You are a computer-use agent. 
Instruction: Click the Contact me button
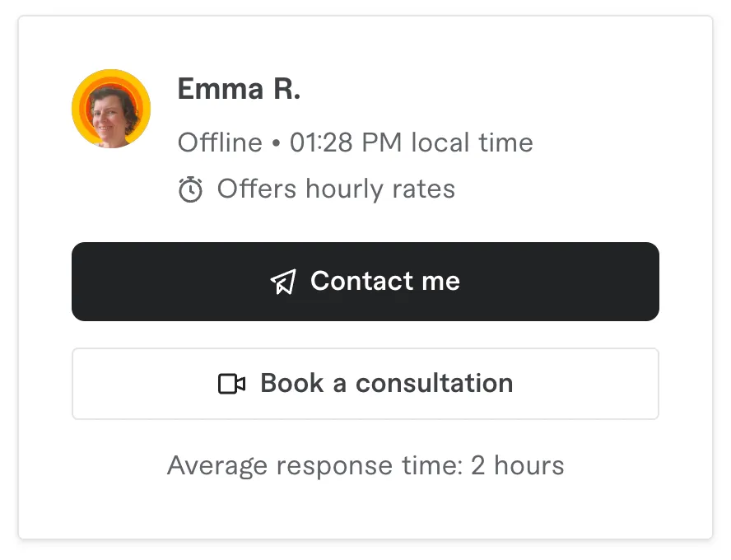[365, 281]
